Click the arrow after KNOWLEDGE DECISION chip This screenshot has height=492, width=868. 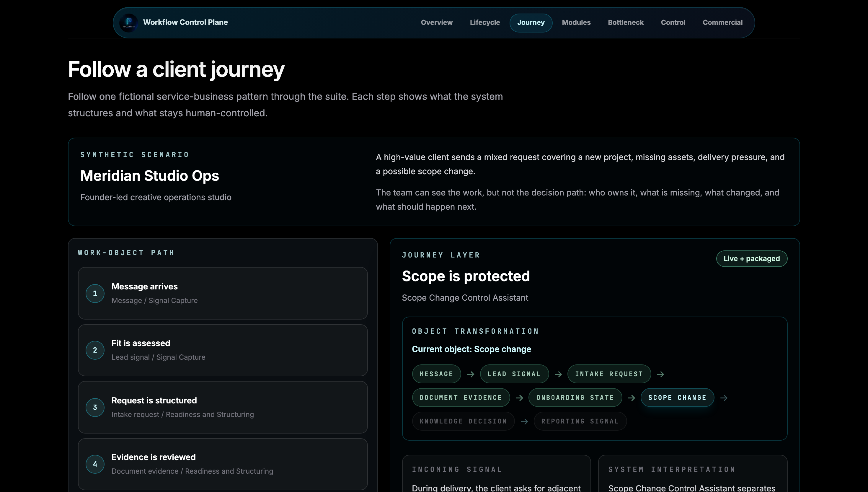click(x=524, y=421)
